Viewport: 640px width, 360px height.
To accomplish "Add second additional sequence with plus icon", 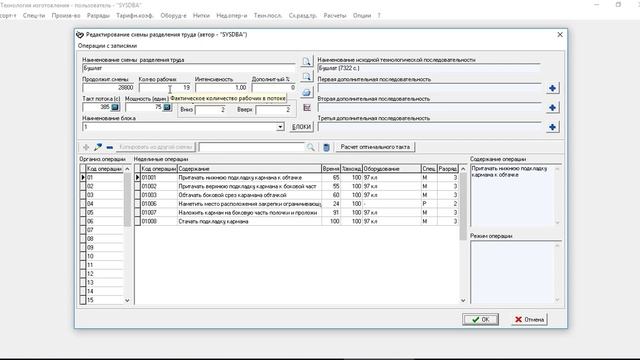I will coord(552,108).
